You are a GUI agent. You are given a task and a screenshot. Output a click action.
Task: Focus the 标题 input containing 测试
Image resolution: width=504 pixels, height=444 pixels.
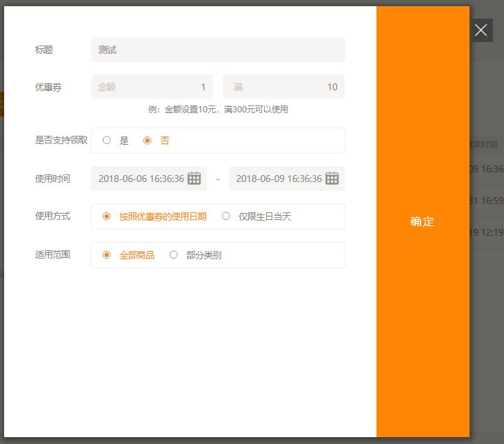coord(218,50)
